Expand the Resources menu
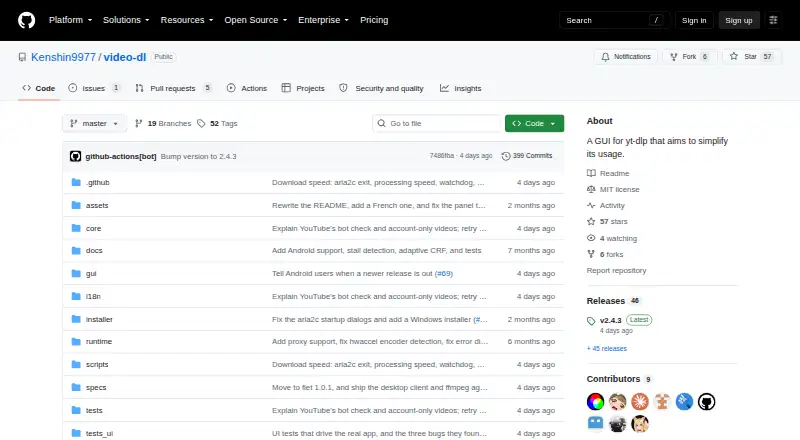 coord(187,20)
